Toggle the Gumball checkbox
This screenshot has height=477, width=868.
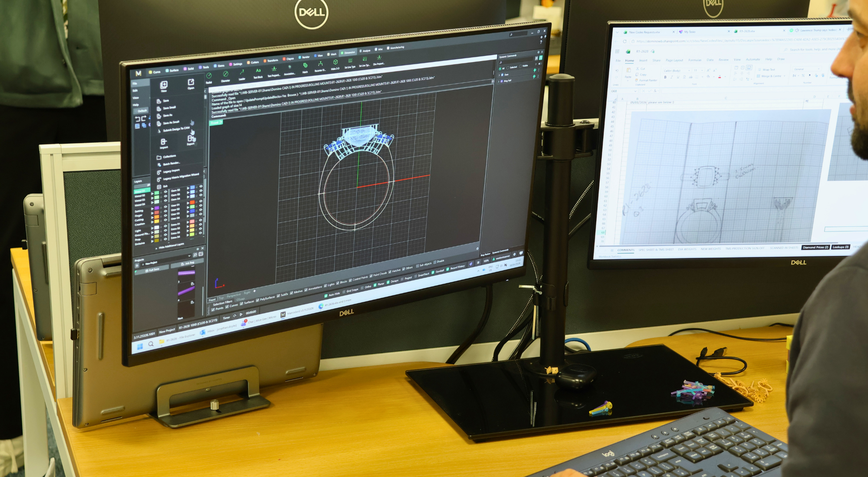433,272
